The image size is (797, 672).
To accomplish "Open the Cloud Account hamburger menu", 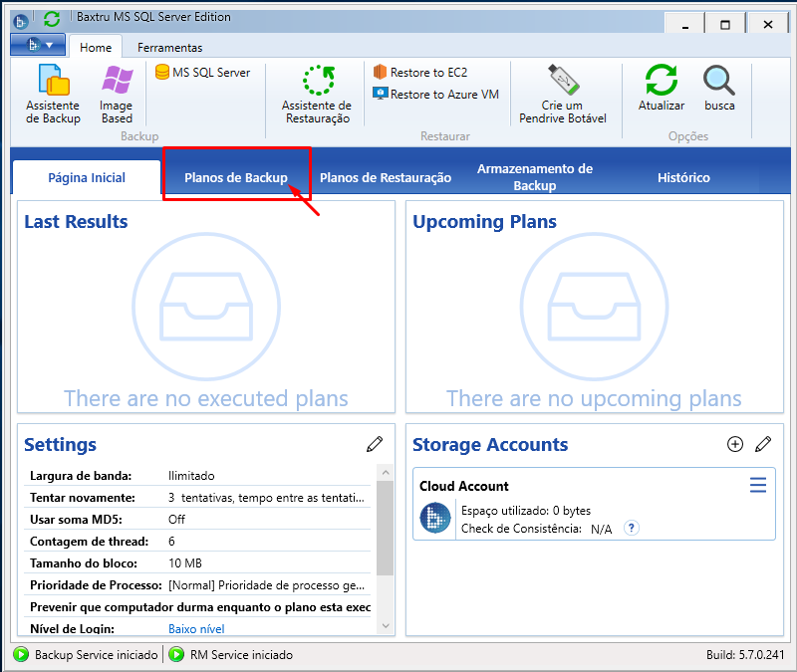I will coord(758,485).
